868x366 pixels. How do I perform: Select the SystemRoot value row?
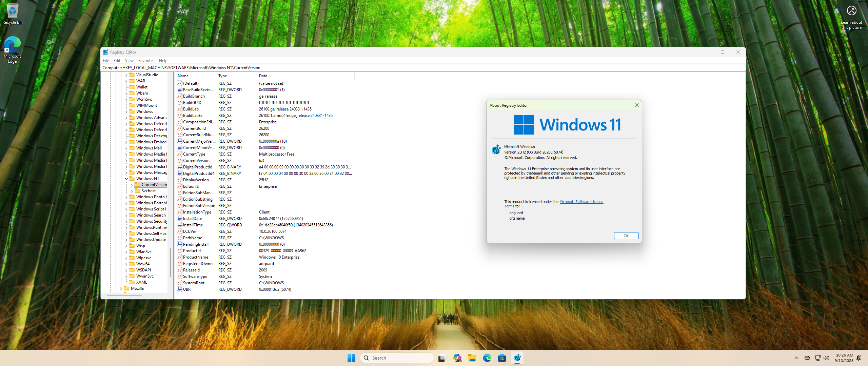264,283
